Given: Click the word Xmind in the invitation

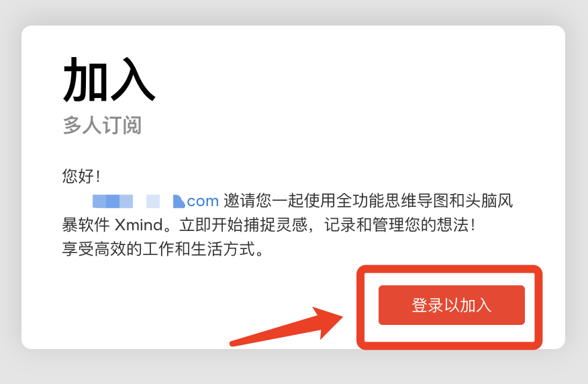Looking at the screenshot, I should (x=139, y=225).
